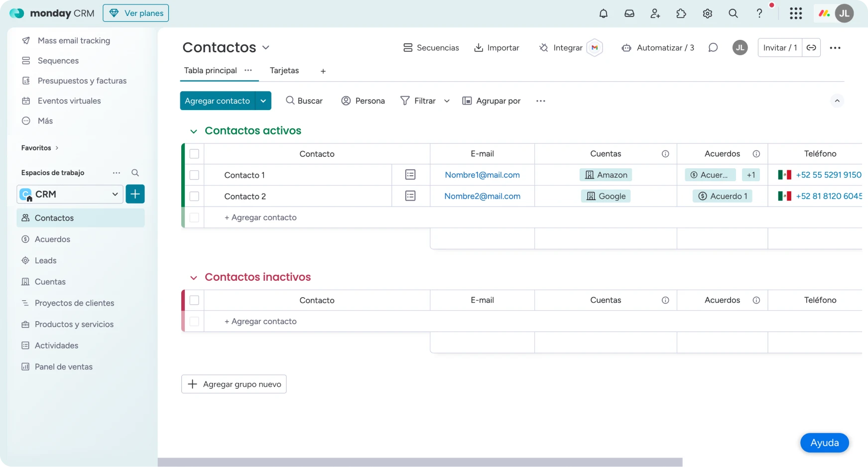The width and height of the screenshot is (868, 467).
Task: Click the Agregar contacto button
Action: (217, 101)
